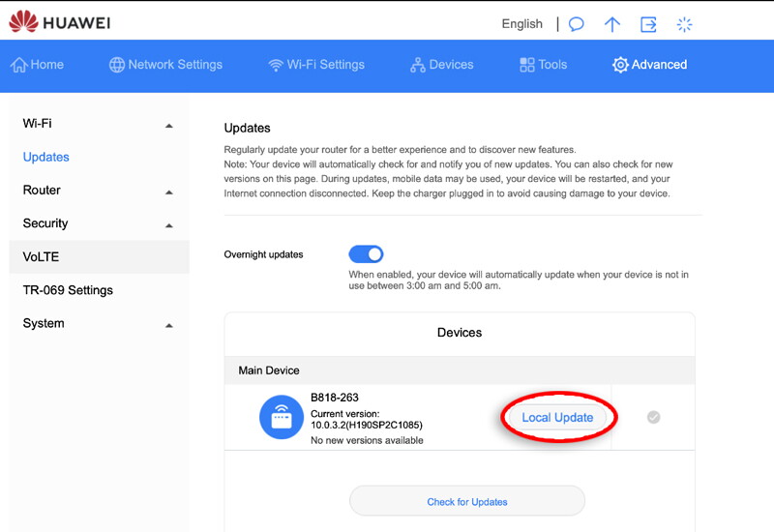Click the blue router icon for B818-263
The image size is (774, 532).
click(282, 417)
